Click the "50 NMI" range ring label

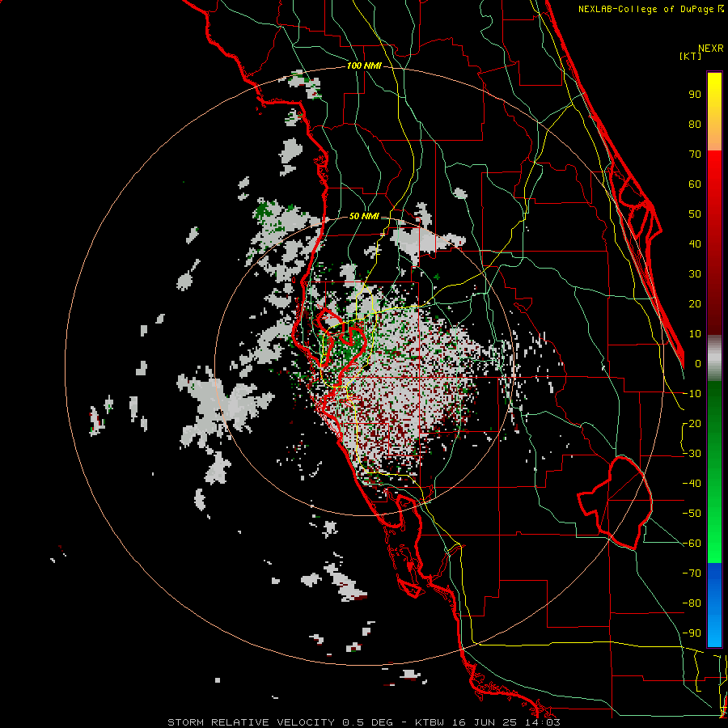[x=363, y=216]
